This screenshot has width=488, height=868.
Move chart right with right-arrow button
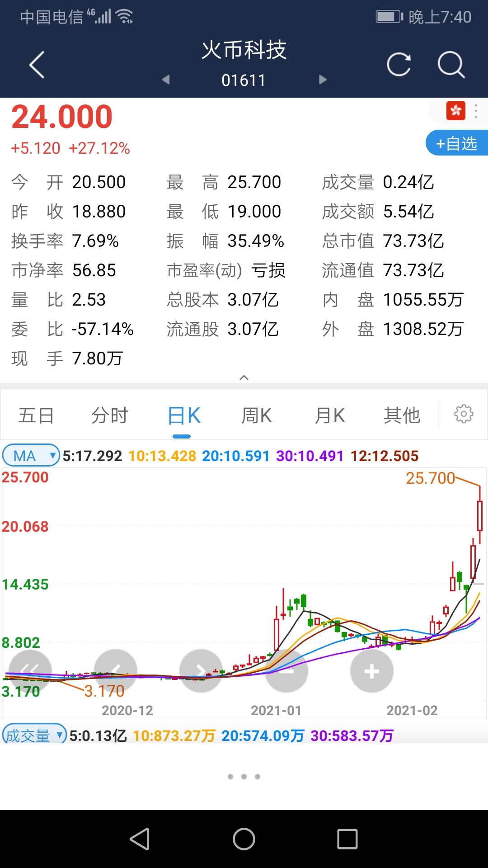[201, 671]
